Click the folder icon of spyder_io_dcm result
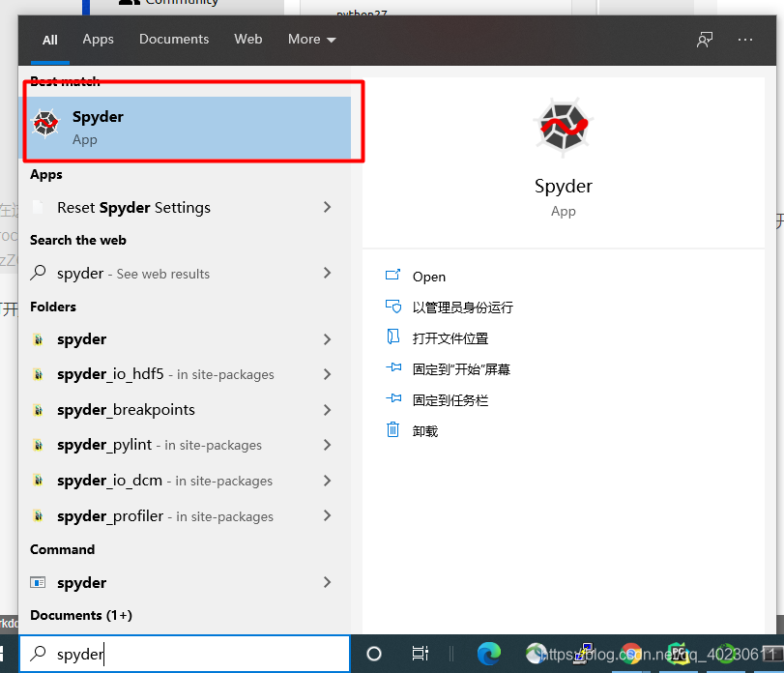Viewport: 784px width, 673px height. (x=38, y=481)
